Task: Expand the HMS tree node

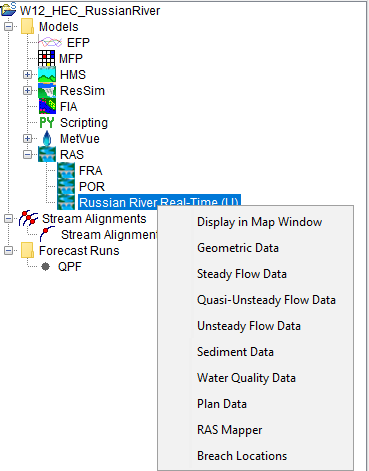Action: click(28, 74)
